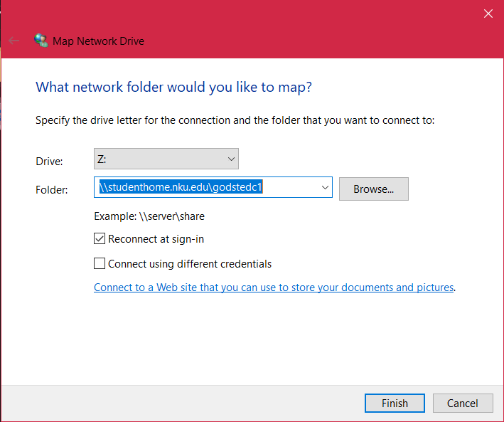This screenshot has height=422, width=504.
Task: Open the Connect to a Web site link
Action: point(274,288)
